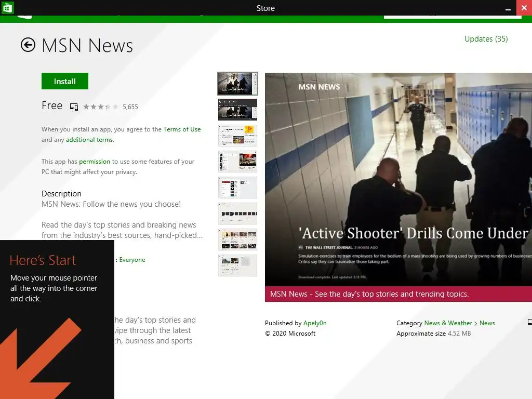Click the supported devices icon next to Free
This screenshot has height=399, width=532.
click(74, 107)
